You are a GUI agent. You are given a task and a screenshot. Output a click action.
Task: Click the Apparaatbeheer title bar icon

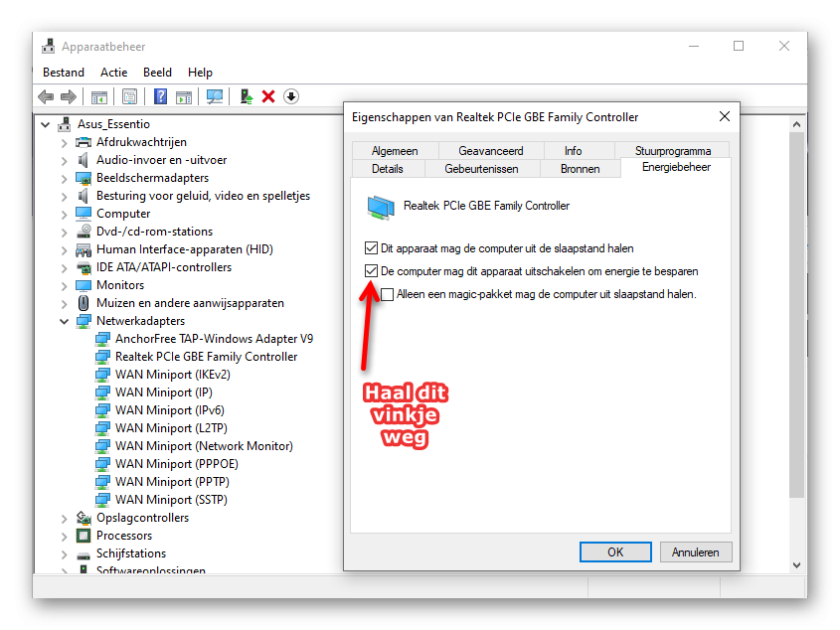[49, 47]
